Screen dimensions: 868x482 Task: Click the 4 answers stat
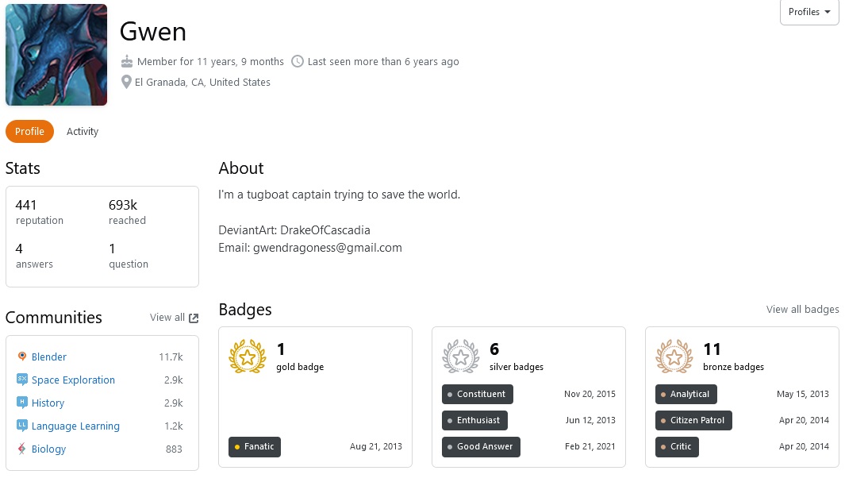[x=34, y=256]
